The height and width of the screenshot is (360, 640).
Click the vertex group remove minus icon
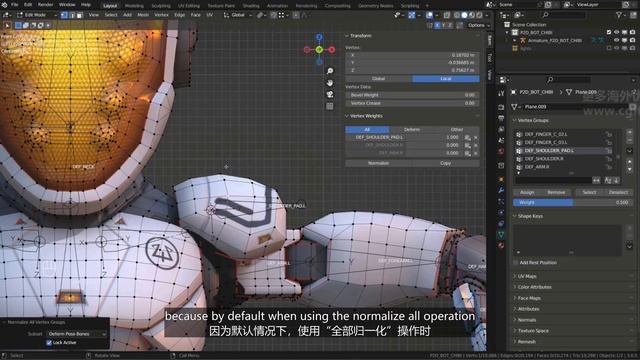pos(629,140)
